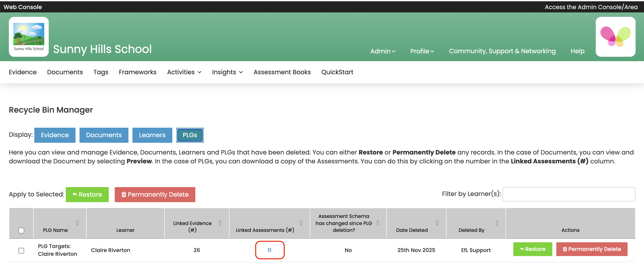Viewport: 644px width, 270px height.
Task: Click Permanently Delete for selected items
Action: point(155,194)
